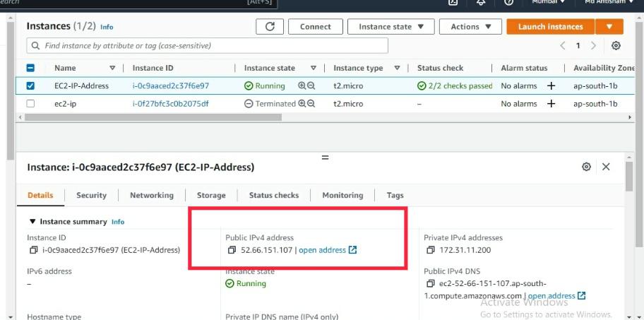Viewport: 644px width, 320px height.
Task: Sort by Instance state column arrow
Action: pyautogui.click(x=314, y=69)
